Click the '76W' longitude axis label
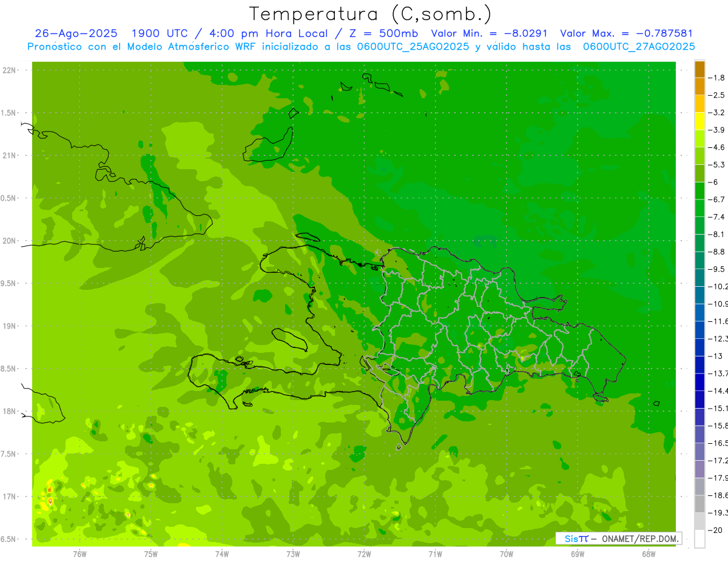The image size is (728, 562). [x=79, y=554]
